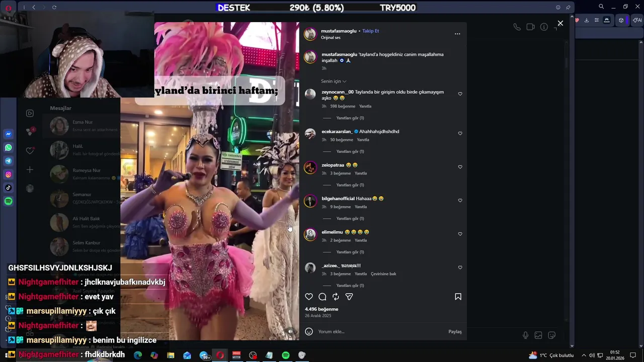Start audio call with phone icon
Screen dimensions: 644x362
[517, 27]
